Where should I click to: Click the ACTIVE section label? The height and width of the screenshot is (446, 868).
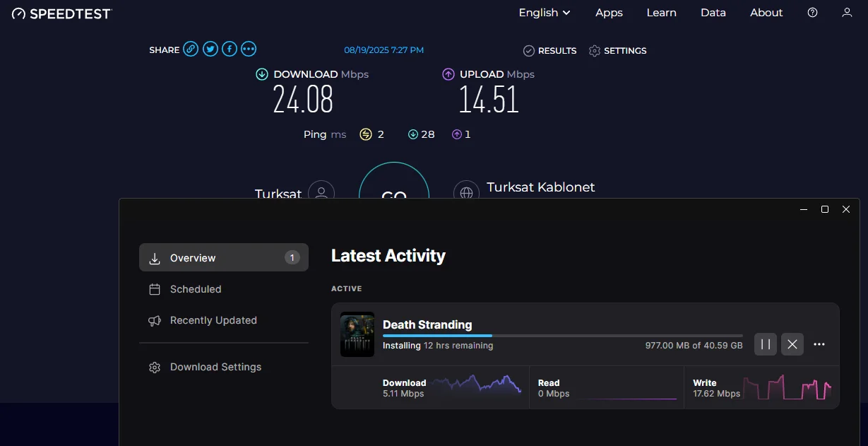[x=347, y=289]
